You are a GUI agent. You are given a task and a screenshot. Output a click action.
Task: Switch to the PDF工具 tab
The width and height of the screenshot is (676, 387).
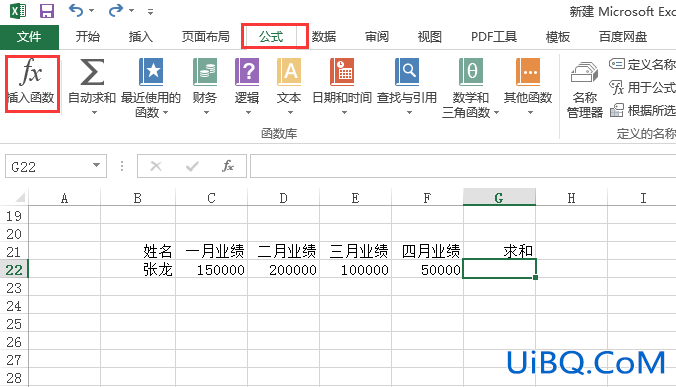[x=494, y=37]
